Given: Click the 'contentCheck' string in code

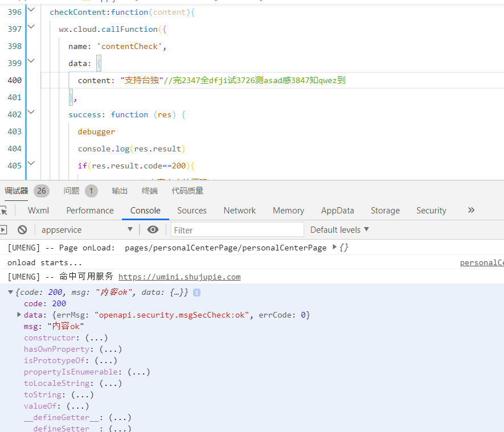Looking at the screenshot, I should pyautogui.click(x=129, y=46).
